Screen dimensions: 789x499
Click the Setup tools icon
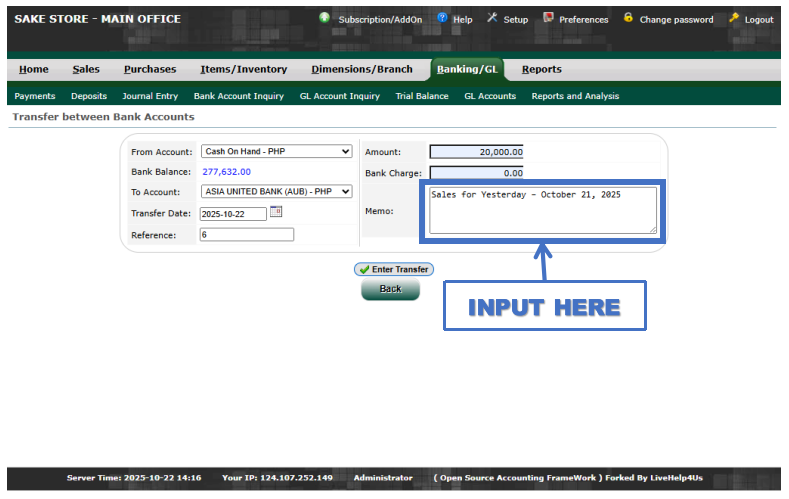[492, 18]
